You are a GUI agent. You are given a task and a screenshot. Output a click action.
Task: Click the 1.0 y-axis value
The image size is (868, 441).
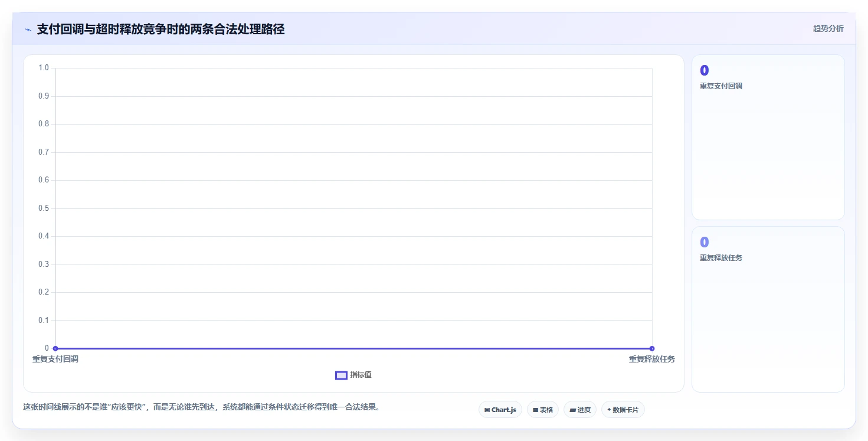(x=44, y=68)
